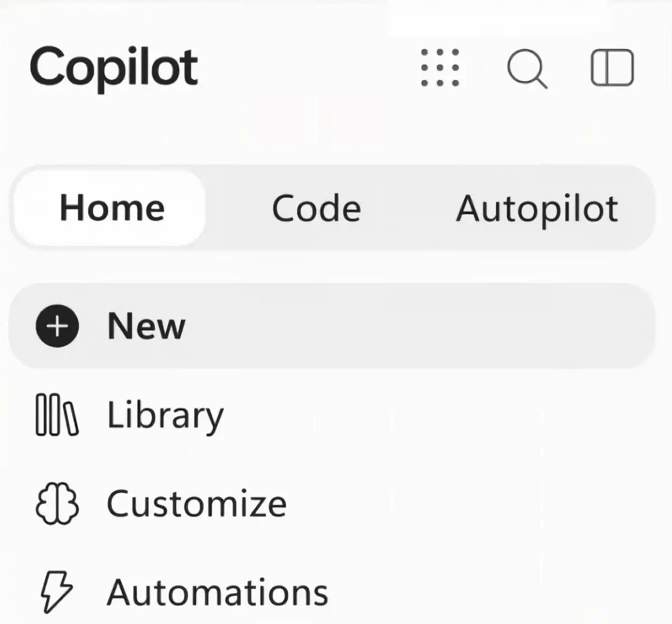Viewport: 672px width, 624px height.
Task: Start a New chat
Action: click(332, 326)
